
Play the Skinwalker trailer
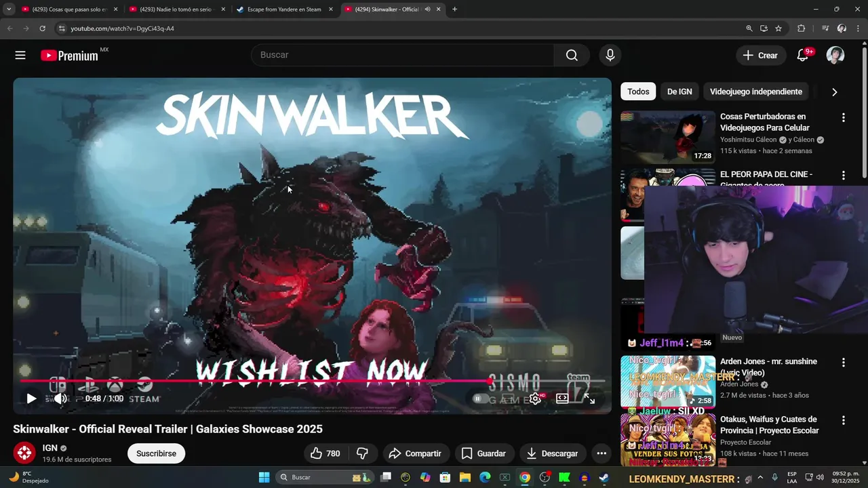(x=31, y=399)
